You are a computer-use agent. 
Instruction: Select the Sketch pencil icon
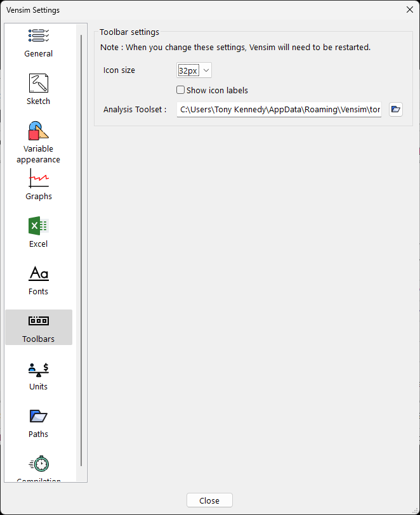39,83
